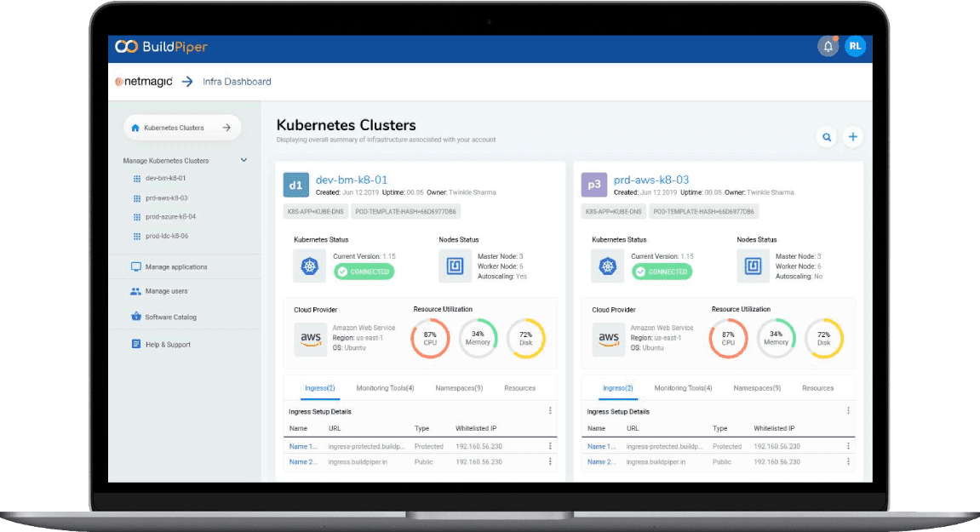Switch to Monitoring Tools(4) tab in dev-bm-k8-01
This screenshot has width=980, height=532.
pos(385,388)
